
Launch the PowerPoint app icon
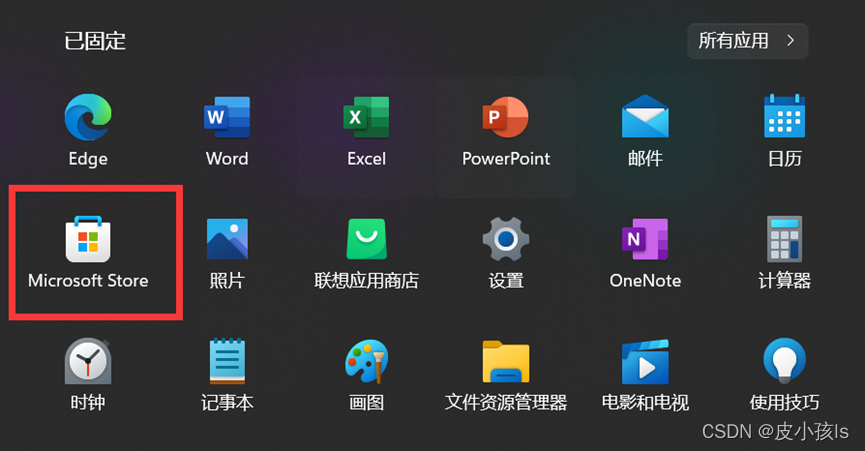pyautogui.click(x=505, y=117)
